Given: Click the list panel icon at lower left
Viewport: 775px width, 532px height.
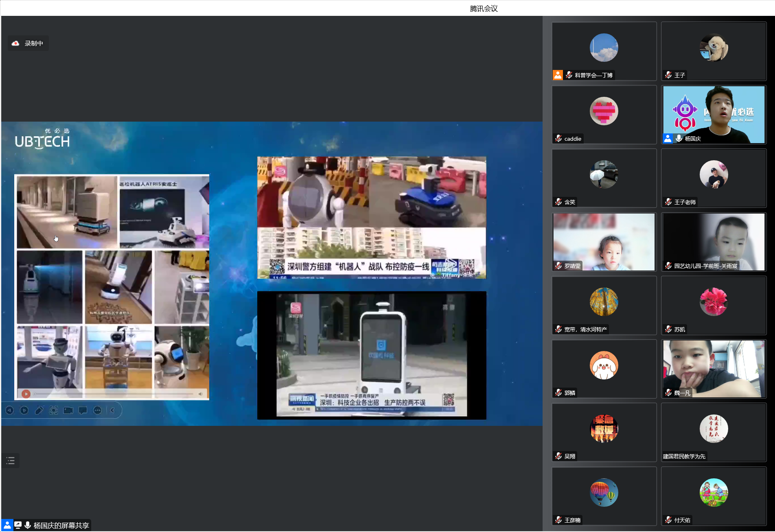Looking at the screenshot, I should click(x=11, y=461).
